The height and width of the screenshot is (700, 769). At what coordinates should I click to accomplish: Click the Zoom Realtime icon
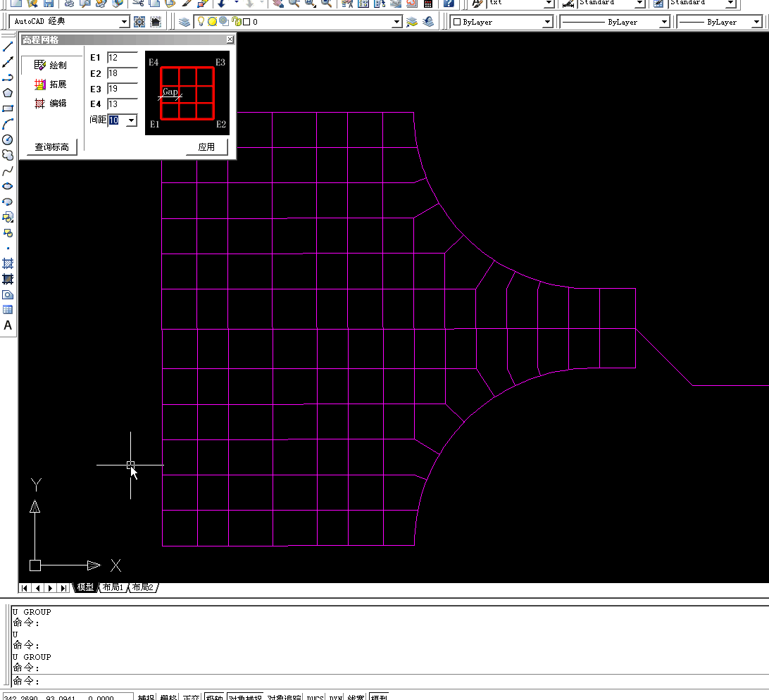(x=294, y=3)
